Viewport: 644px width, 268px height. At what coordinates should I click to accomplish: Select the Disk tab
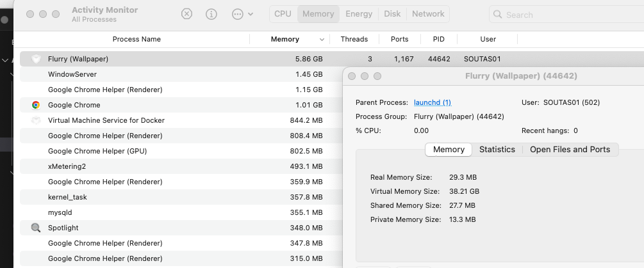392,14
